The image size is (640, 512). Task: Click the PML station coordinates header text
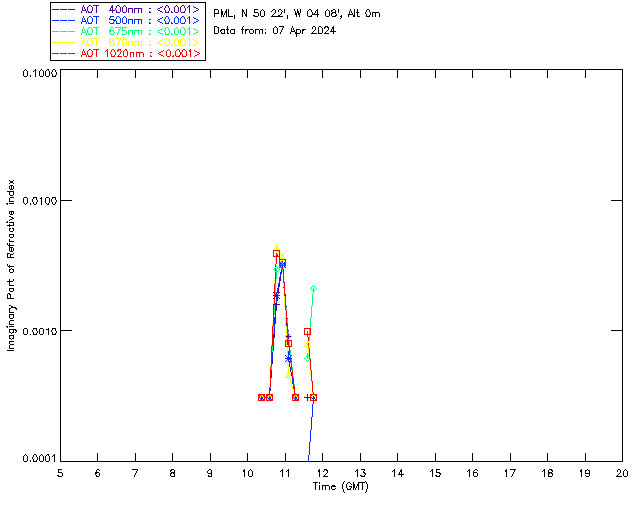click(297, 14)
